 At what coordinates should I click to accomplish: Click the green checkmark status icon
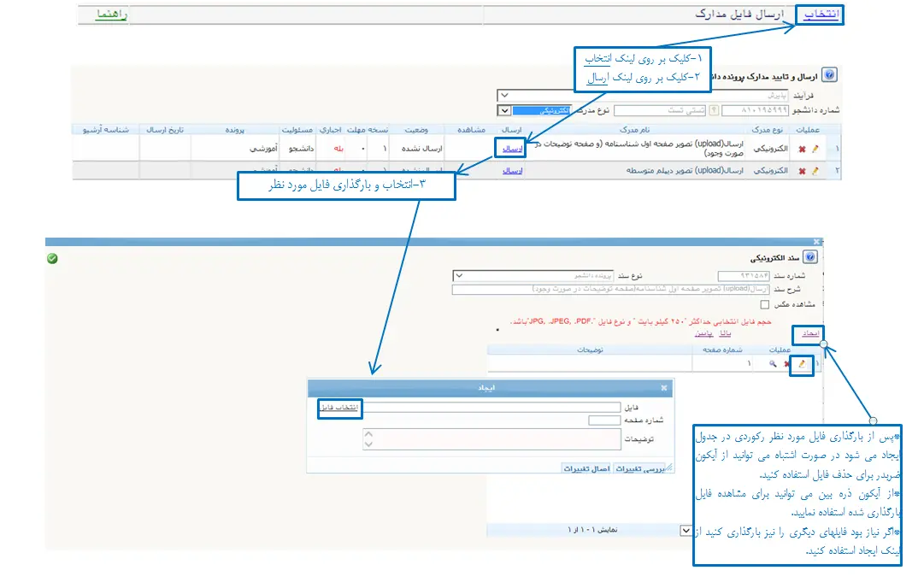pyautogui.click(x=52, y=258)
